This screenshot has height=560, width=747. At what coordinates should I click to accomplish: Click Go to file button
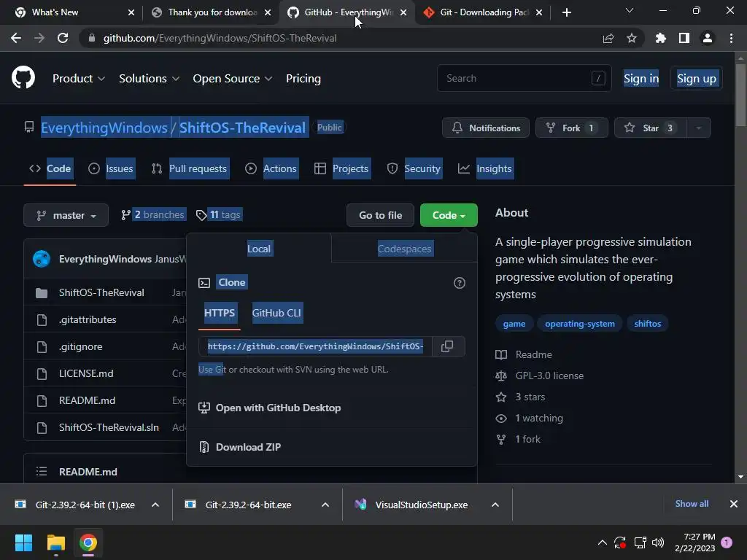click(x=381, y=215)
